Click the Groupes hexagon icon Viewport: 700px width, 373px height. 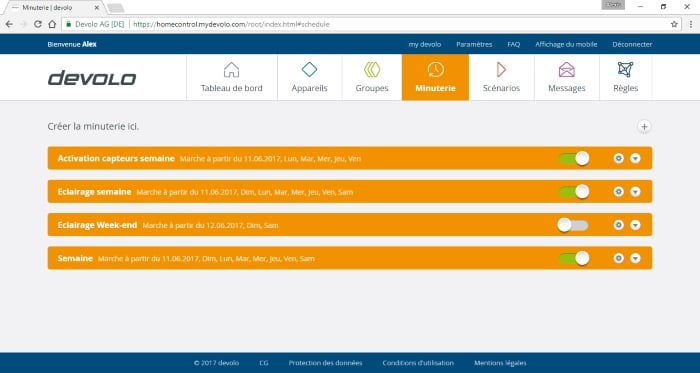[x=372, y=70]
